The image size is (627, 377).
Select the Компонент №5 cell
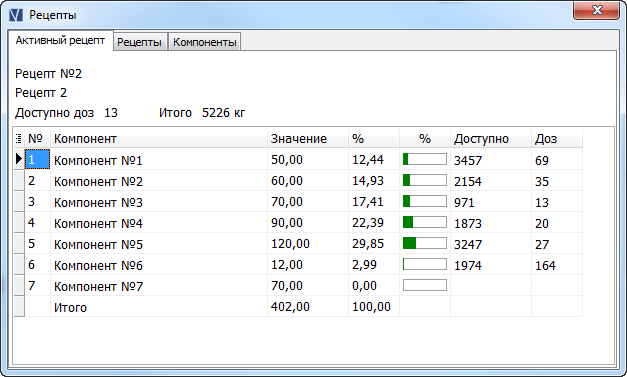coord(159,243)
